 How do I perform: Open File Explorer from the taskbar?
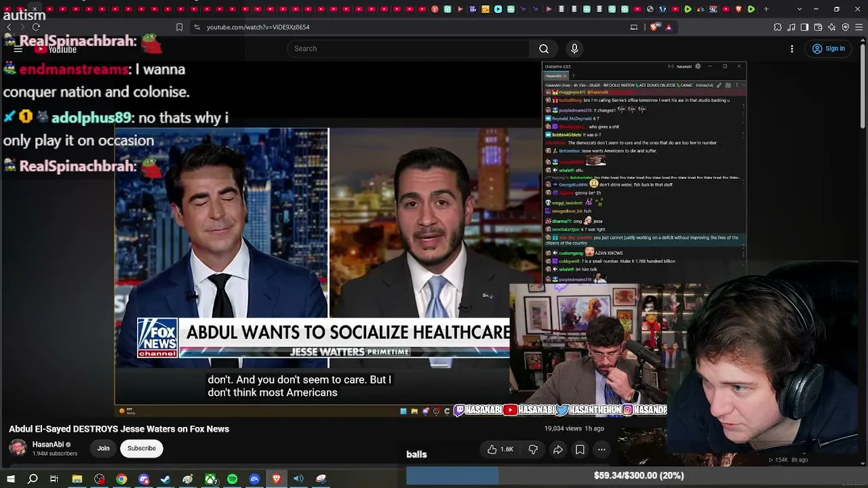(x=77, y=479)
